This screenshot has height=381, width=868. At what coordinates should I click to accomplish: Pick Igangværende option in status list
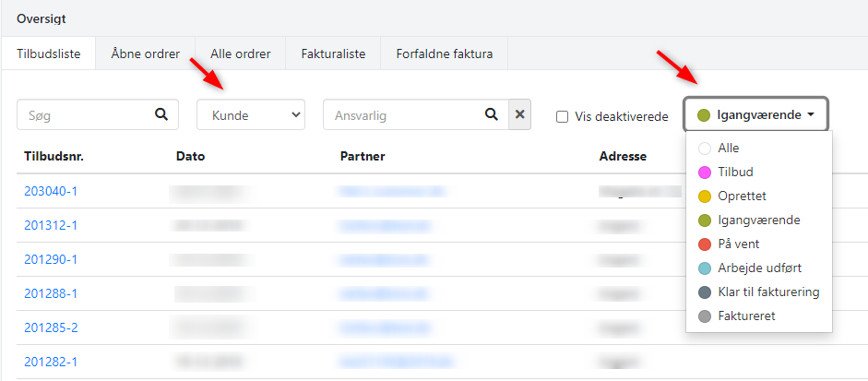tap(757, 220)
